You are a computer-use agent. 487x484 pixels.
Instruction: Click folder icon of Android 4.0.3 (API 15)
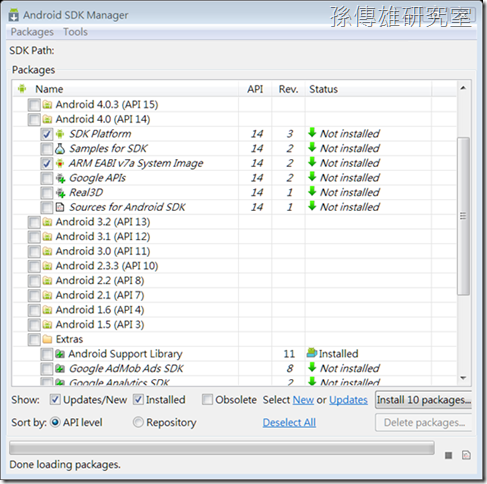pyautogui.click(x=47, y=105)
